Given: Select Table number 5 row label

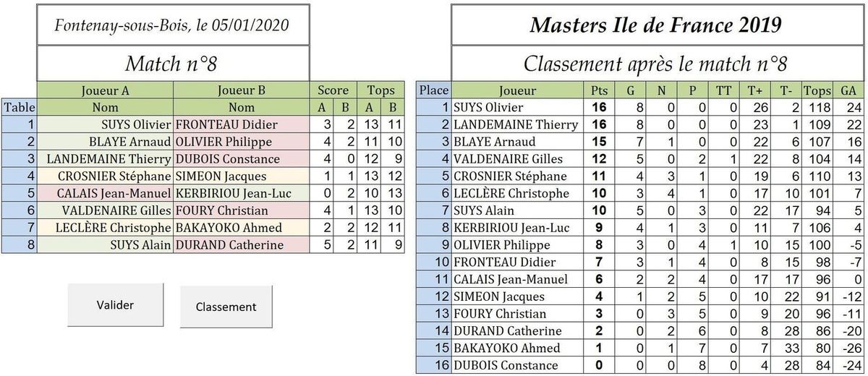Looking at the screenshot, I should 20,193.
